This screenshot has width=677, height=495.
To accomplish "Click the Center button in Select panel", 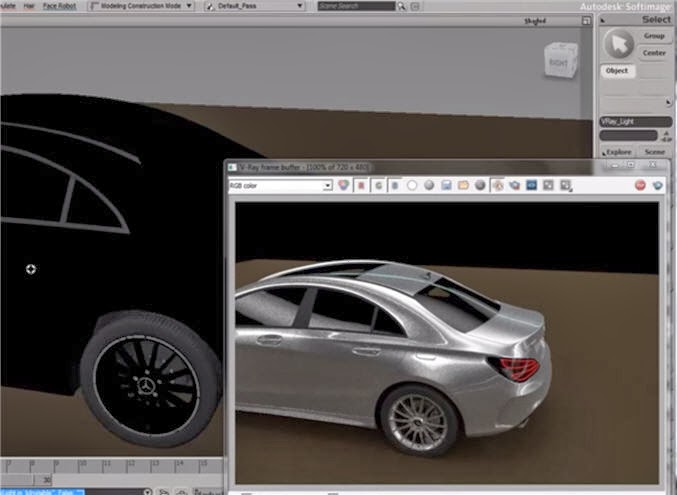I will point(654,53).
